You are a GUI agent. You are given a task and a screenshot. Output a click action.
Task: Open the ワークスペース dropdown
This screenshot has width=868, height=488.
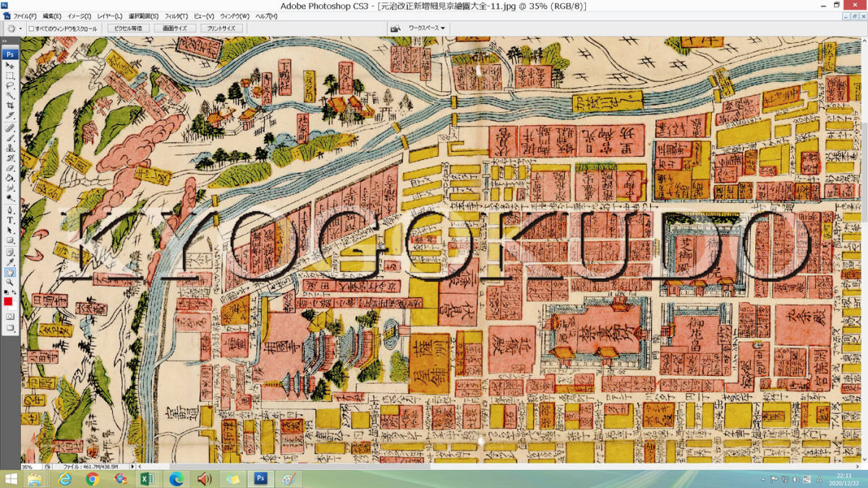click(427, 28)
